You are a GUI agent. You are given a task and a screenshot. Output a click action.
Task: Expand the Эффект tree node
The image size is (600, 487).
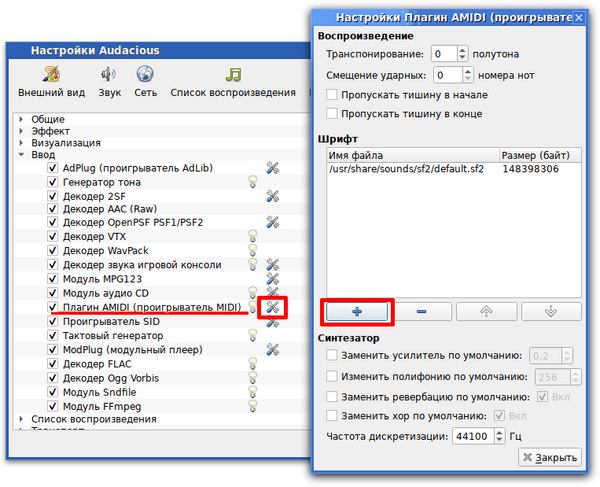[x=21, y=131]
